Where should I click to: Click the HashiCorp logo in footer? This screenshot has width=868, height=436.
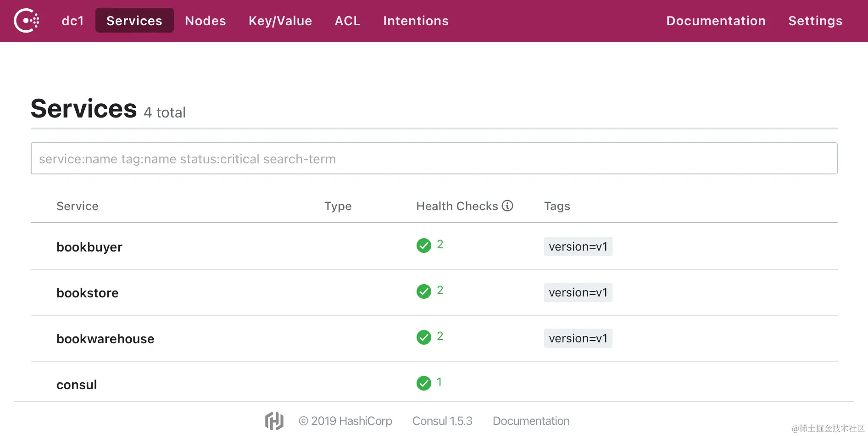pos(274,421)
